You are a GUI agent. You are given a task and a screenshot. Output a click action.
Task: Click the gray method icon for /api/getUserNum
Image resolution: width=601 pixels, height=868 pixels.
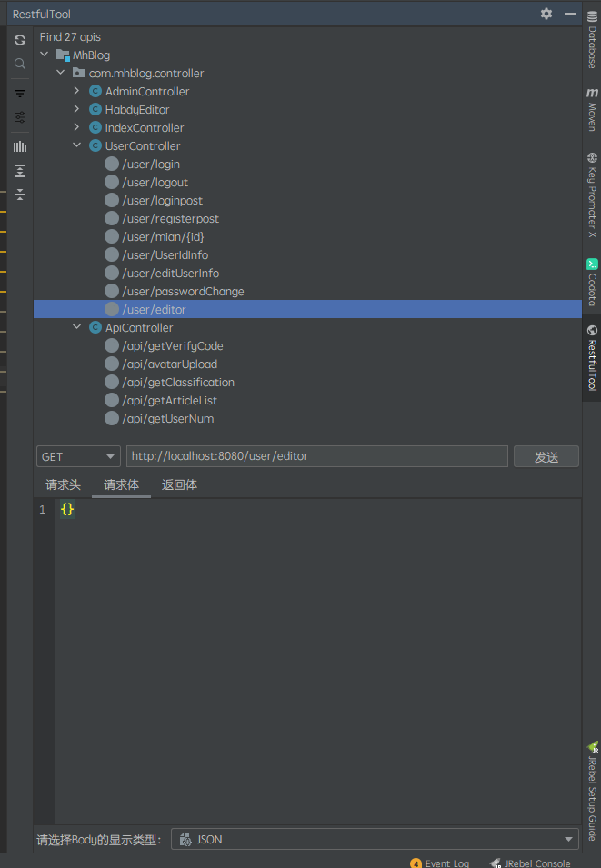(112, 418)
